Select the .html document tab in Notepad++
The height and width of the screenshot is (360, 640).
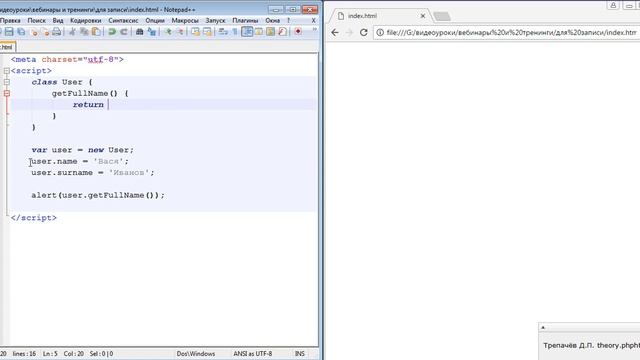[7, 47]
